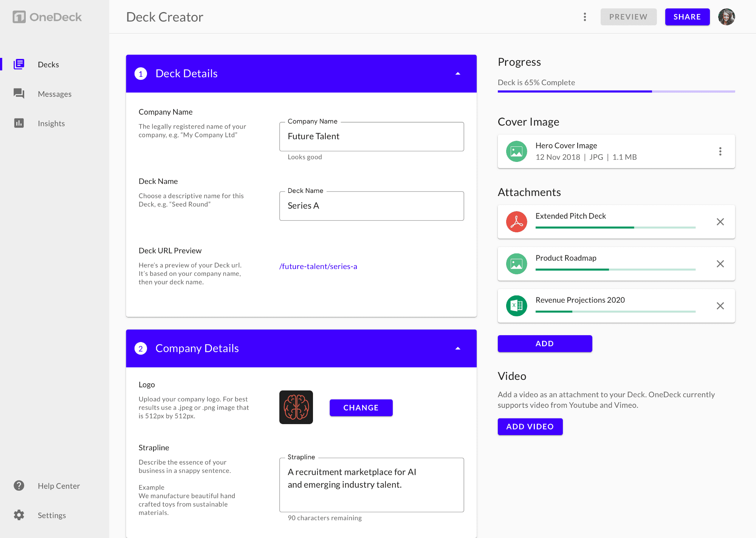Click the step 1 number badge
The height and width of the screenshot is (538, 756).
(141, 74)
